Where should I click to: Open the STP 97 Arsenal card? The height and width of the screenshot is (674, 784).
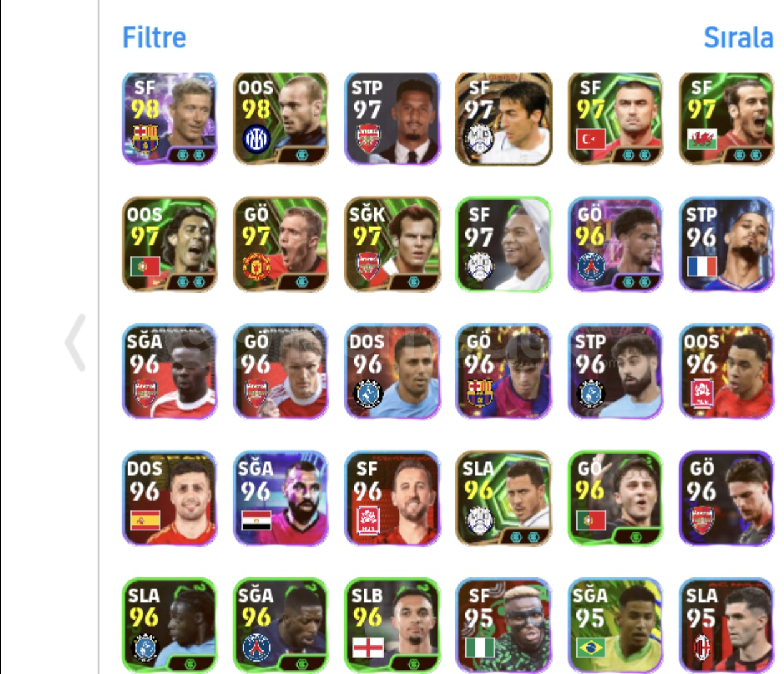(x=392, y=119)
